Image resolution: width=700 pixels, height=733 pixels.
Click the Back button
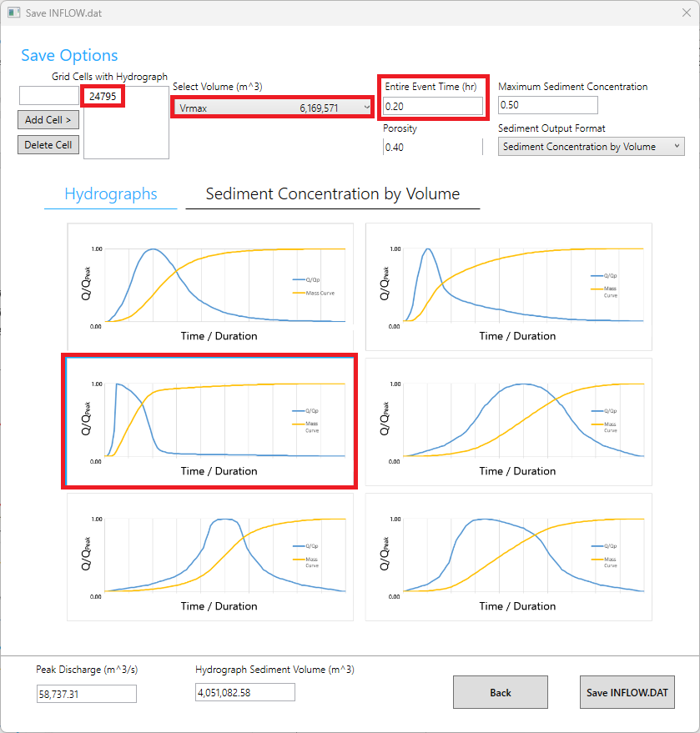point(500,692)
